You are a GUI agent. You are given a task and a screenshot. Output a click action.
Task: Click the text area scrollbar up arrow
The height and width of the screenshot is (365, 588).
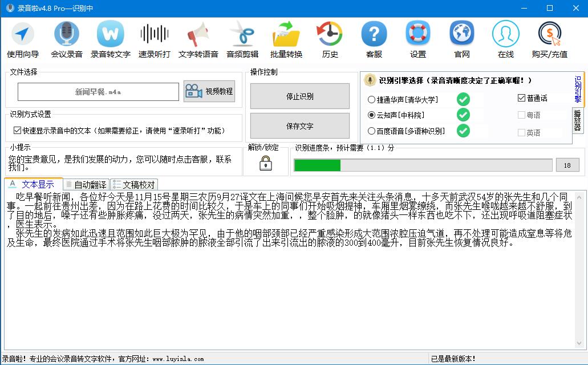point(579,197)
